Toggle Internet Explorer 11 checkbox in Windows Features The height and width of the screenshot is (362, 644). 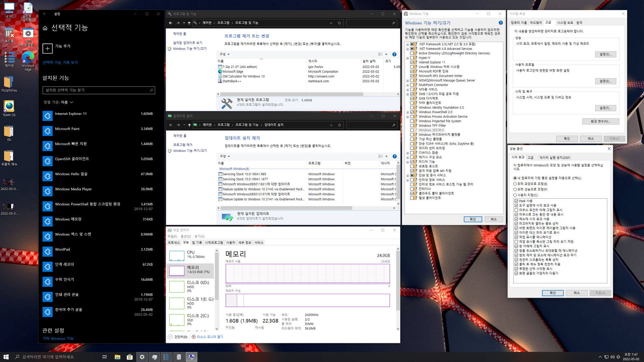coord(412,62)
